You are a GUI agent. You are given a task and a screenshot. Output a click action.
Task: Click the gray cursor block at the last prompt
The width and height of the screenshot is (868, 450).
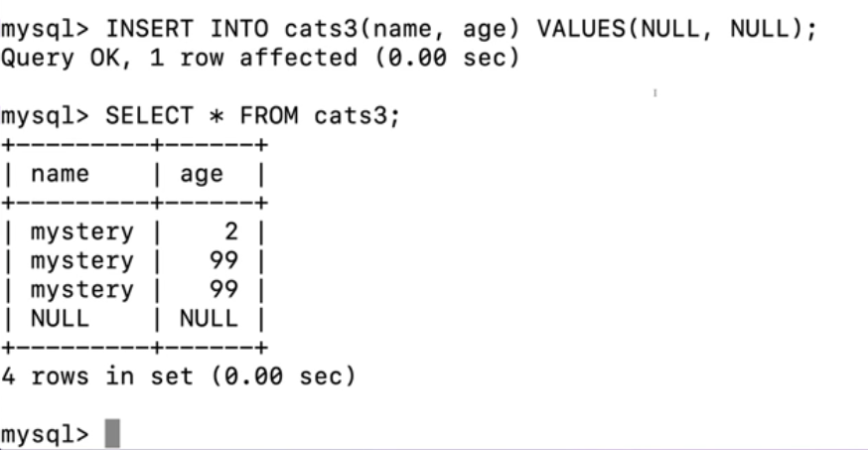point(112,433)
